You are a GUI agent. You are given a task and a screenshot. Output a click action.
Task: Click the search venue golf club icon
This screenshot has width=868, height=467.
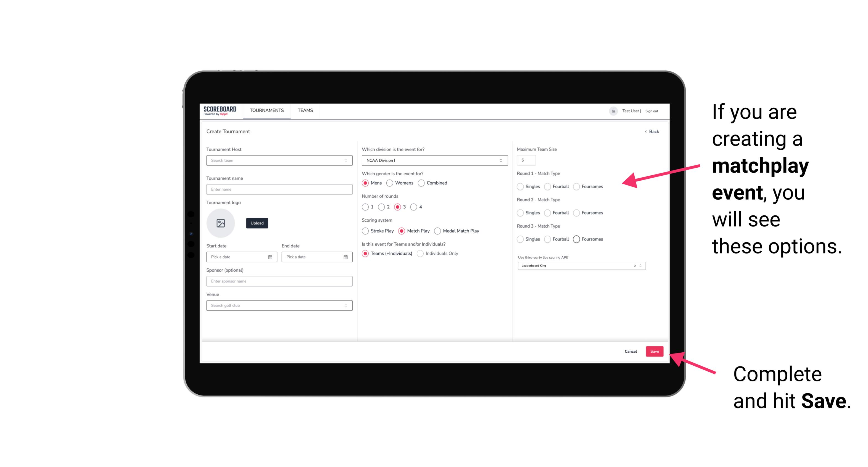coord(345,305)
